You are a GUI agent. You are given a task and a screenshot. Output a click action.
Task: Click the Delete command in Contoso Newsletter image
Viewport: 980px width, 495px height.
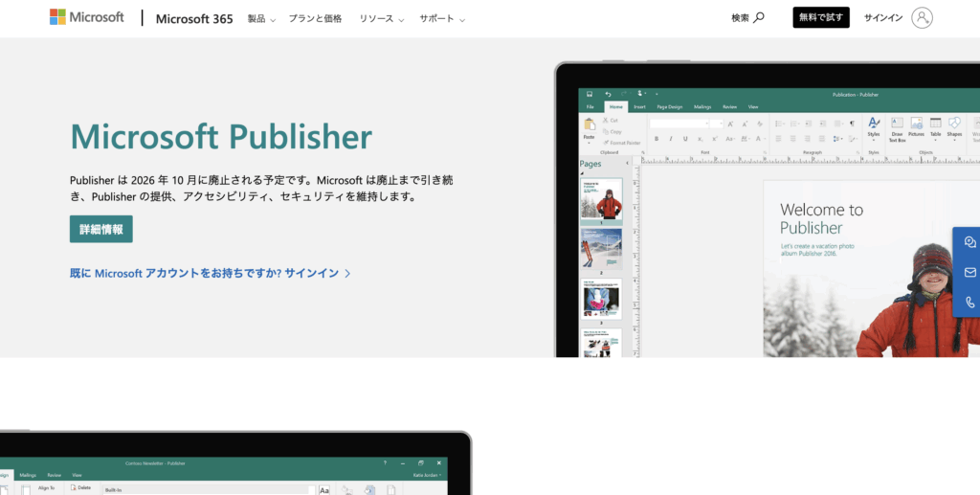point(80,487)
